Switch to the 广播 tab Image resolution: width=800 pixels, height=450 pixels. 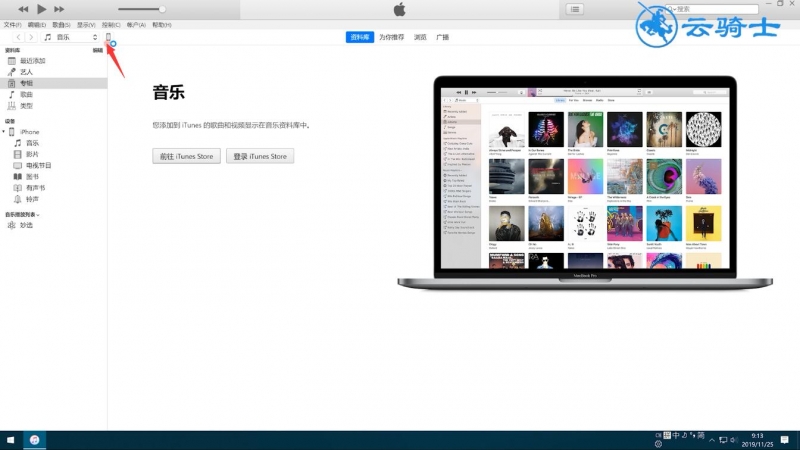[442, 37]
